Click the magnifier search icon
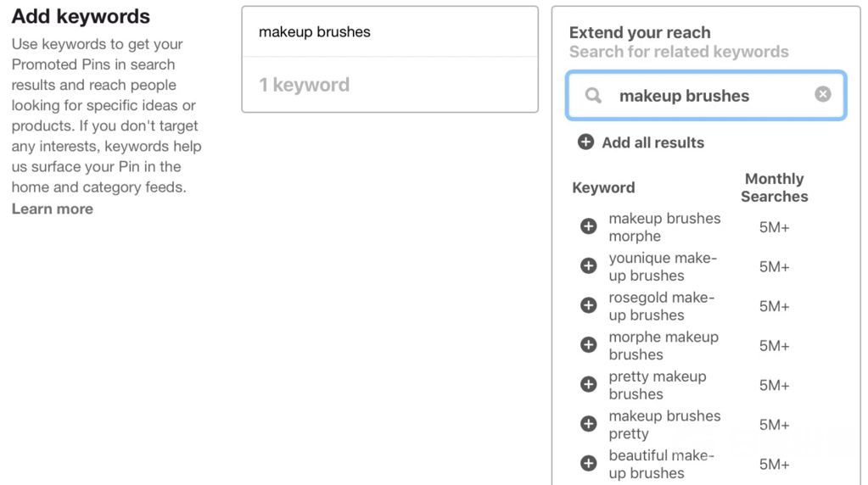The height and width of the screenshot is (485, 868). pyautogui.click(x=594, y=96)
